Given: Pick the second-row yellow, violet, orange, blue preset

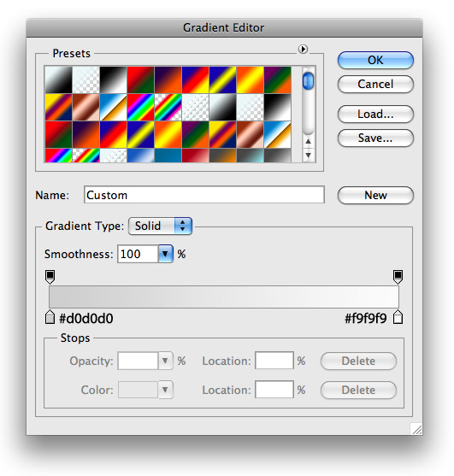Looking at the screenshot, I should [59, 107].
